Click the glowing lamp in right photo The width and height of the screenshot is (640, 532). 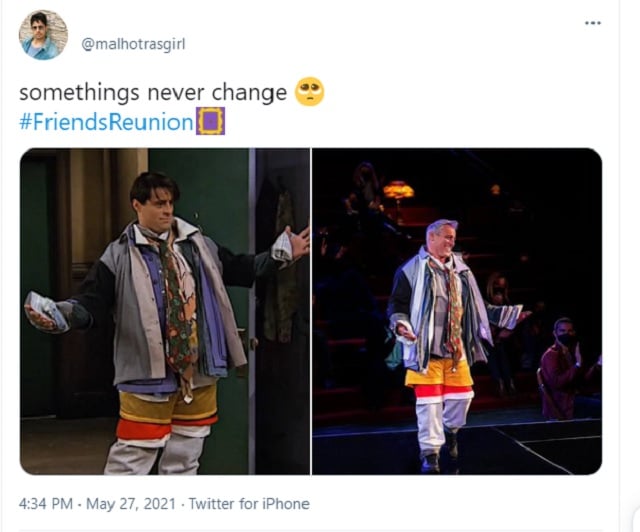(x=398, y=190)
